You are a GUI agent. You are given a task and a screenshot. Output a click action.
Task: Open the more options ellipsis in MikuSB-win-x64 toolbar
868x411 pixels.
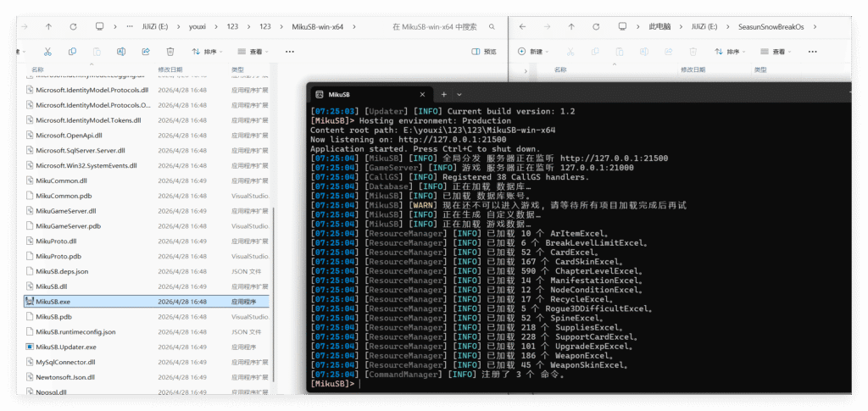290,52
